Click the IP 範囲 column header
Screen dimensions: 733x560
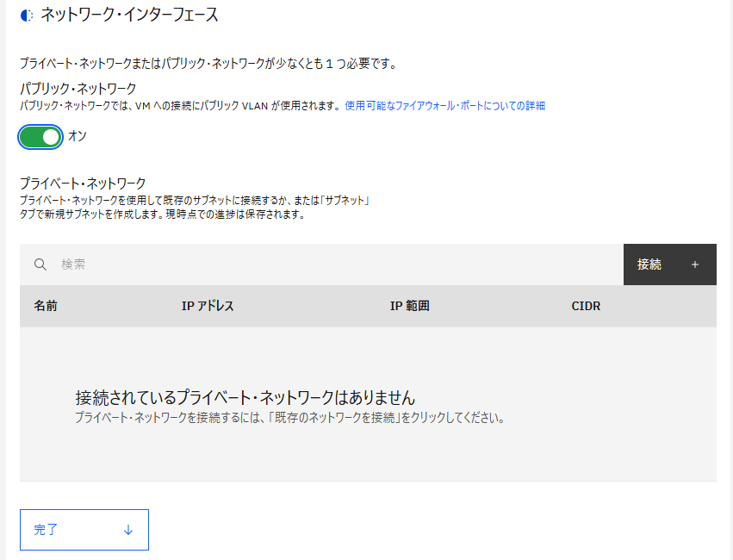[x=410, y=306]
